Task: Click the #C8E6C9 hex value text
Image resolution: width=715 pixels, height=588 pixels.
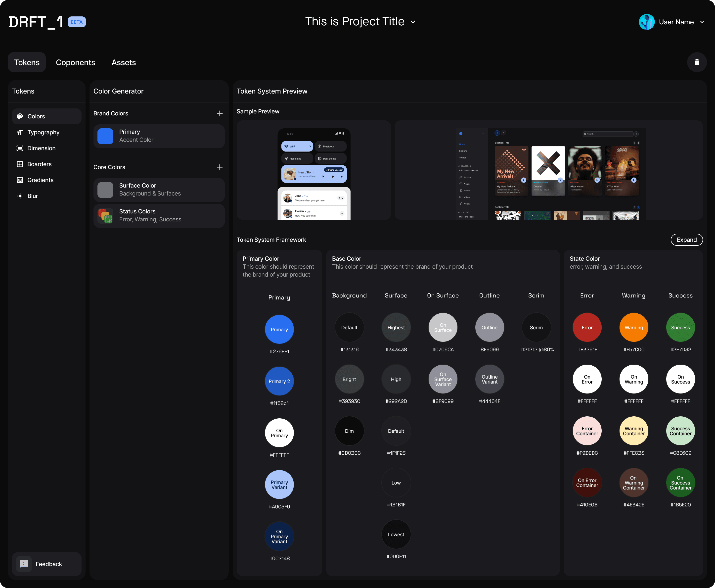Action: tap(680, 453)
